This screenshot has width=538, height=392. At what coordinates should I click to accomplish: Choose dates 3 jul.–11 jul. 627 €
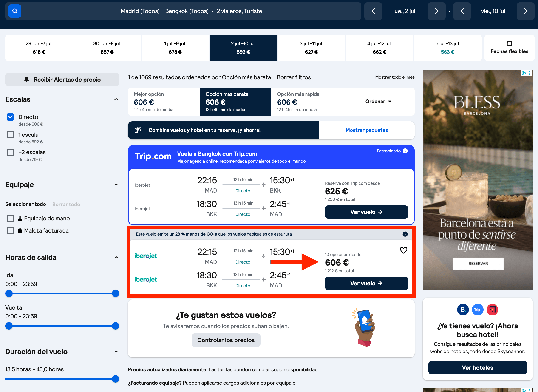(311, 48)
